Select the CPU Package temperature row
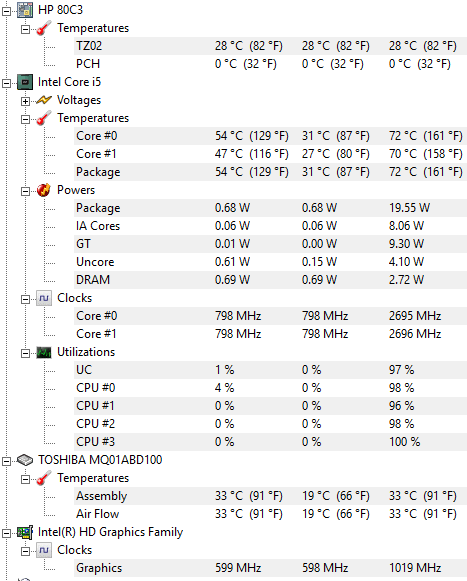This screenshot has height=581, width=467. [270, 172]
